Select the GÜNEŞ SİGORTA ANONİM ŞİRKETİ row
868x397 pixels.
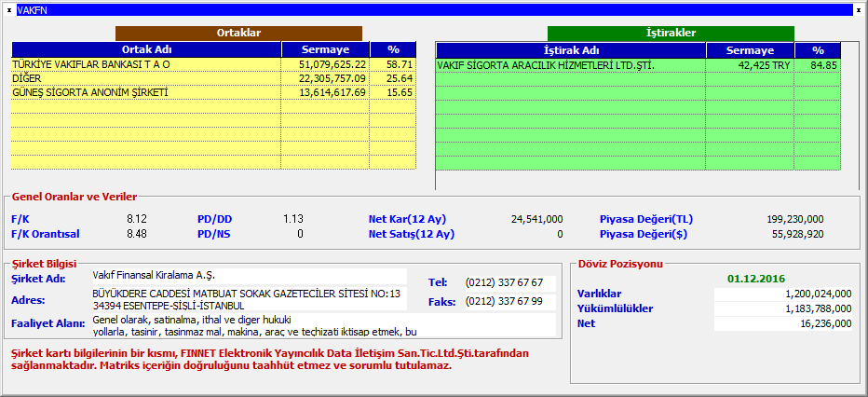(213, 92)
